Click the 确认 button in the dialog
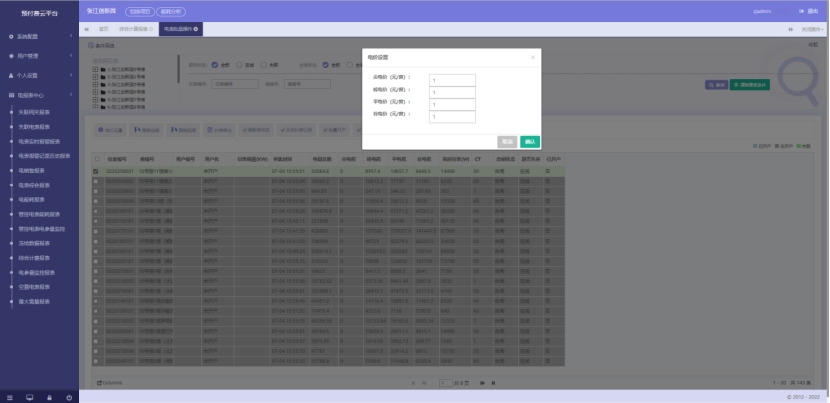This screenshot has width=830, height=403. [x=530, y=141]
